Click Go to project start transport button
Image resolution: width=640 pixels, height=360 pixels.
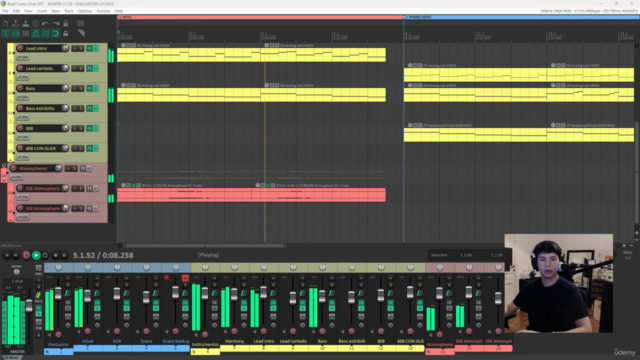click(7, 256)
